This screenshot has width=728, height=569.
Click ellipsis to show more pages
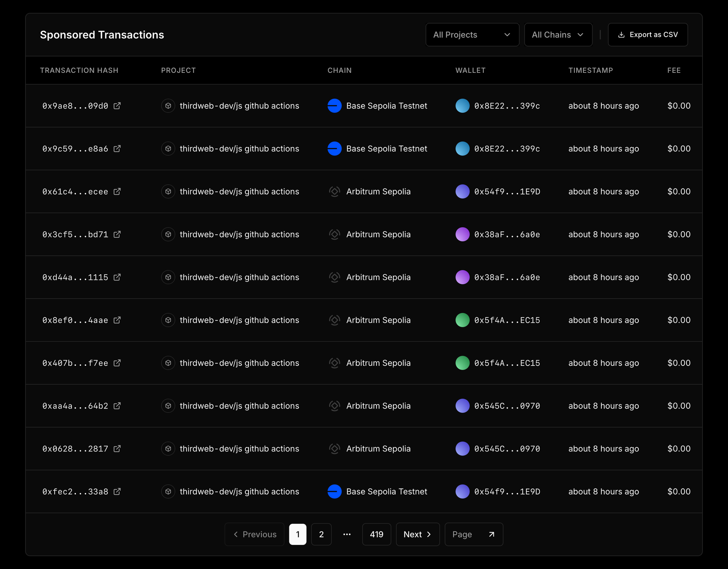(347, 534)
